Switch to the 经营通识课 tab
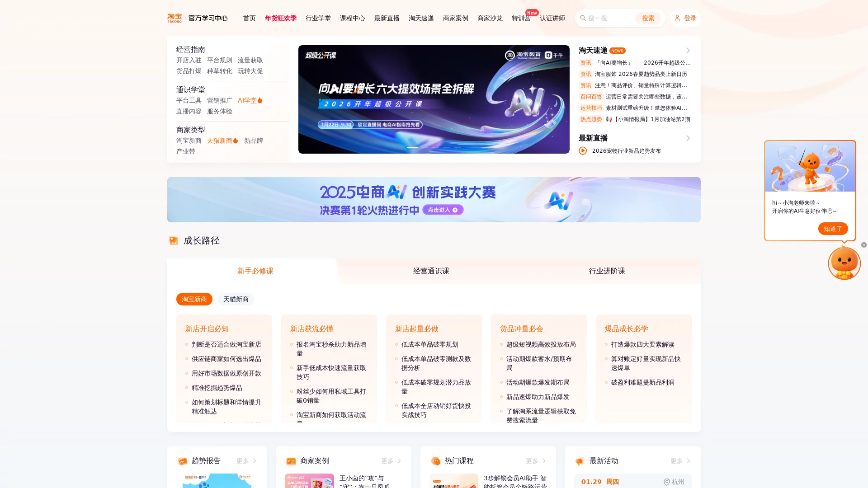Viewport: 868px width, 488px height. [431, 271]
